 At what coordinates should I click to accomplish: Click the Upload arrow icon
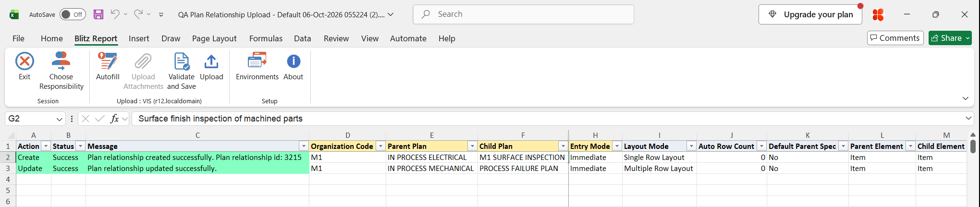click(211, 61)
